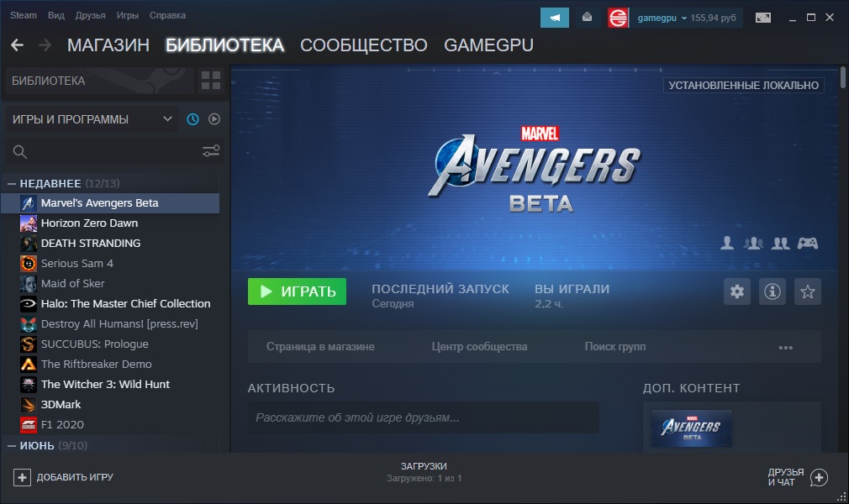
Task: Open Страница в магазине link
Action: 320,346
